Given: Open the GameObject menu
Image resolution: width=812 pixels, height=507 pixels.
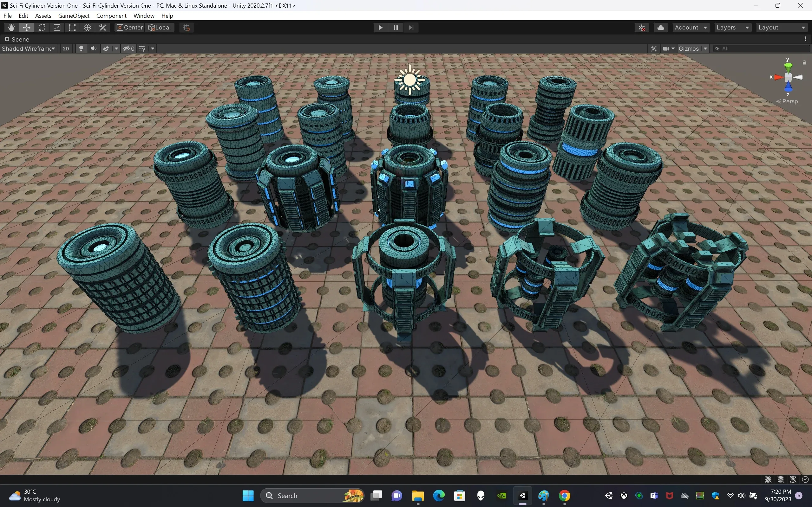Looking at the screenshot, I should (x=74, y=16).
